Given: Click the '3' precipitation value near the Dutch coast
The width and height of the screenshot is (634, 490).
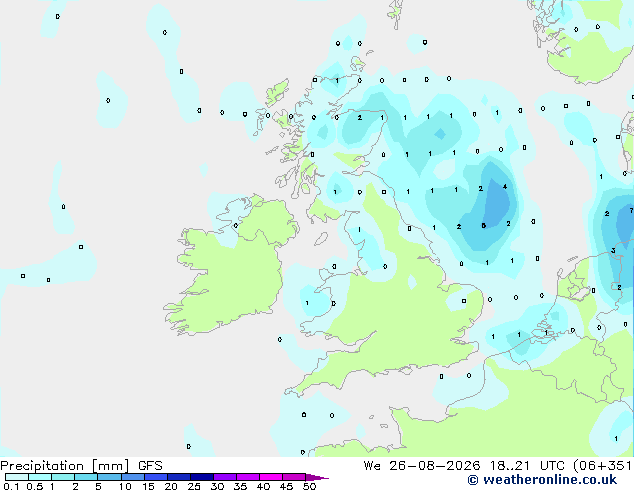Looking at the screenshot, I should [613, 250].
